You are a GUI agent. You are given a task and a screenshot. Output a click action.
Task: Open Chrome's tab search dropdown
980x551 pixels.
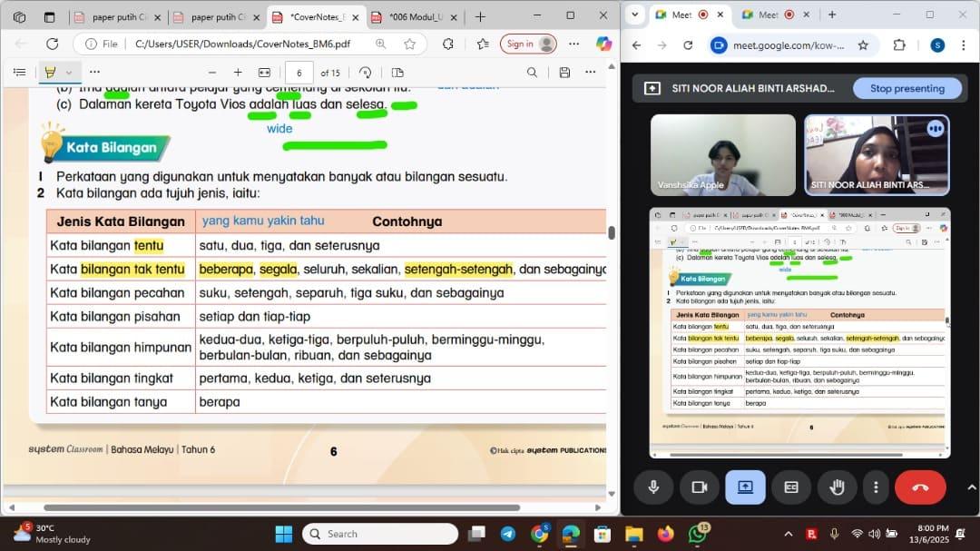634,15
